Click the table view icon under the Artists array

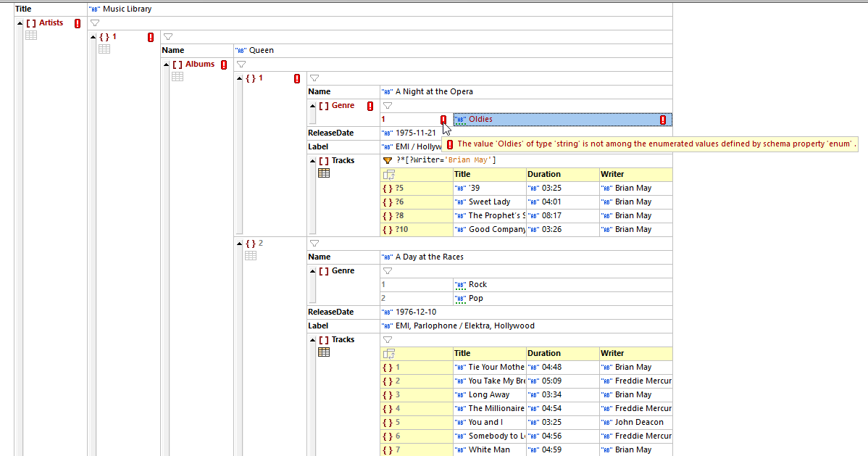tap(30, 34)
